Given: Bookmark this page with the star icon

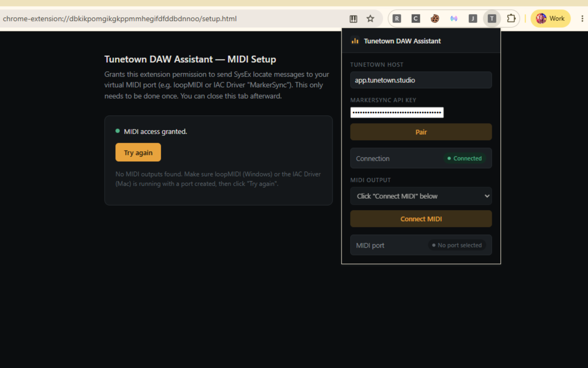Looking at the screenshot, I should pyautogui.click(x=370, y=19).
